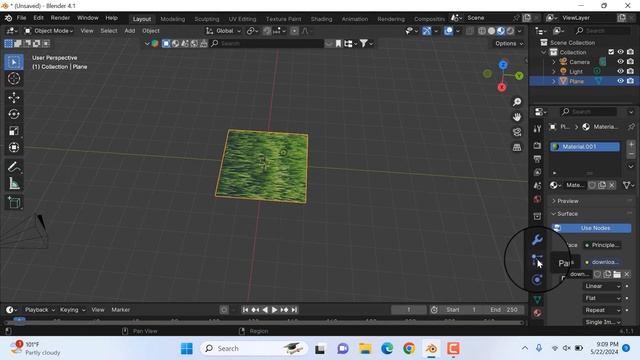Open the Material properties tab

(537, 313)
